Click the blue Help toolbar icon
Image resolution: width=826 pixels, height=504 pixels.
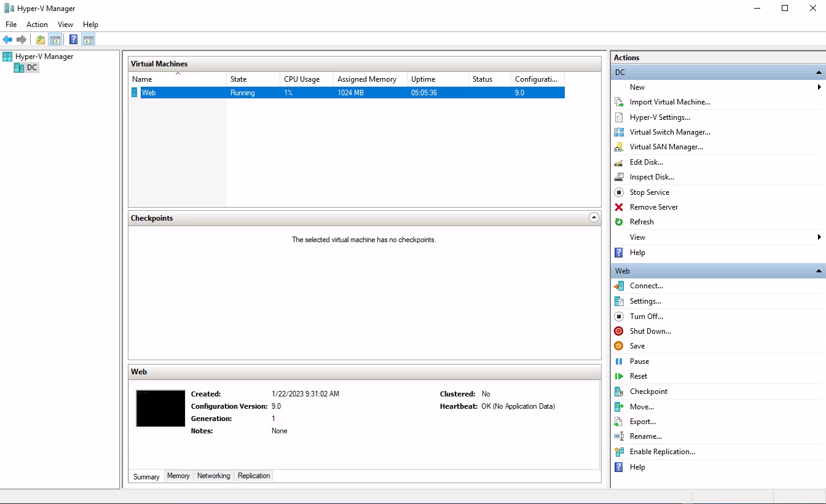[74, 39]
